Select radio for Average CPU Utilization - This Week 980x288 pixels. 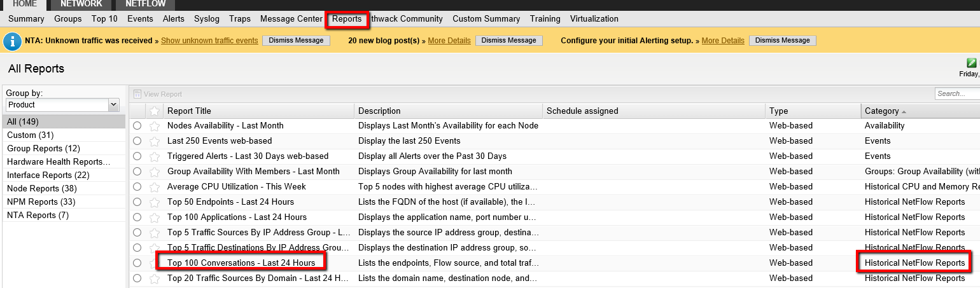point(137,187)
